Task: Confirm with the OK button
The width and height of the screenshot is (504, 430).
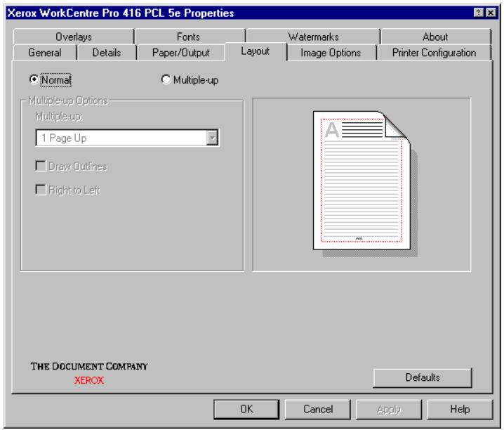Action: pyautogui.click(x=246, y=409)
